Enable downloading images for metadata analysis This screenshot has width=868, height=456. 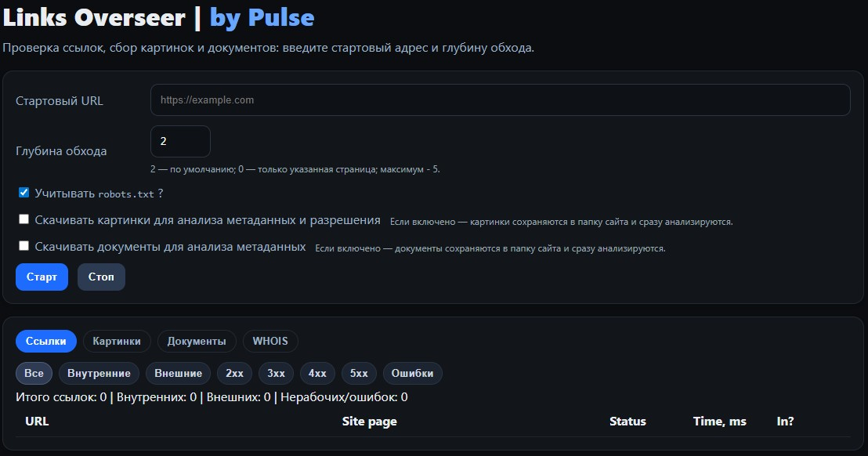[24, 219]
